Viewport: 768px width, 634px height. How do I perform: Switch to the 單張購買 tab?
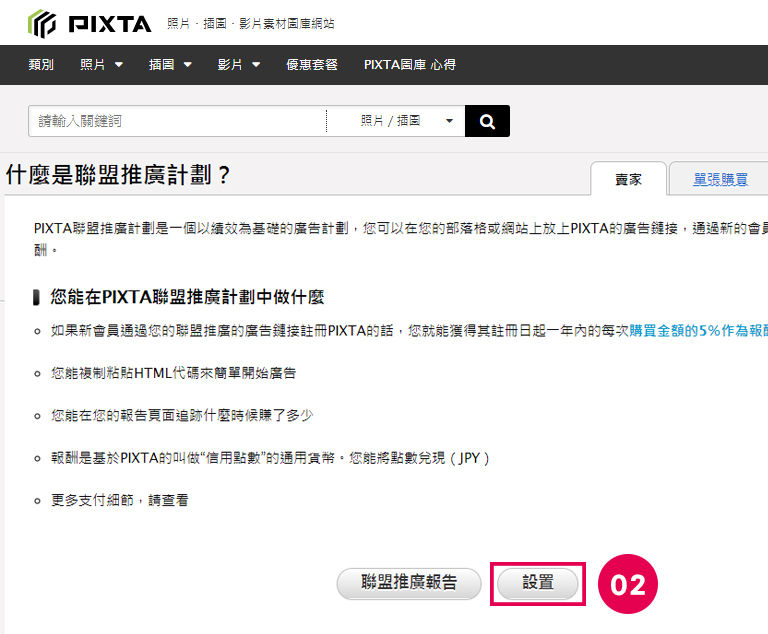pos(720,179)
